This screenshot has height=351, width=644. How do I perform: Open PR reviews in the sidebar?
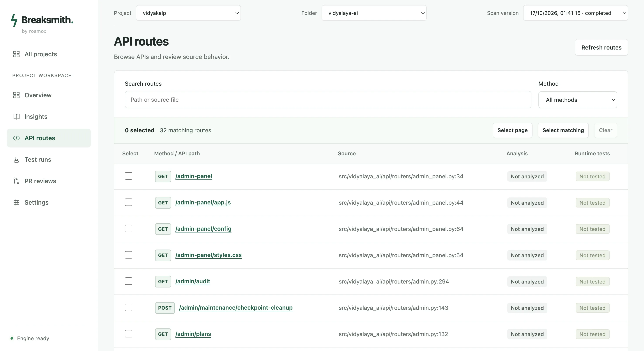[x=49, y=181]
